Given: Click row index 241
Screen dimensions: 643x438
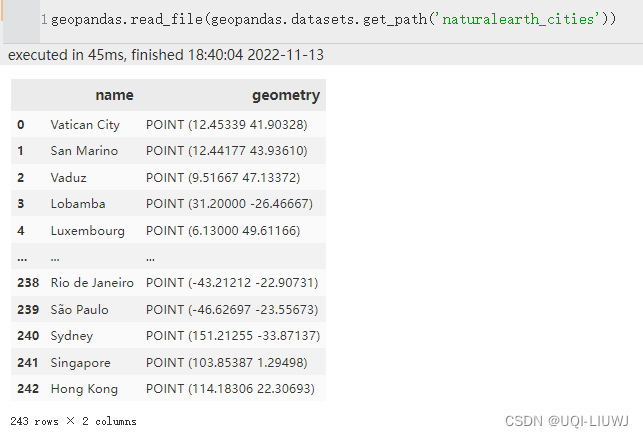Looking at the screenshot, I should tap(27, 363).
